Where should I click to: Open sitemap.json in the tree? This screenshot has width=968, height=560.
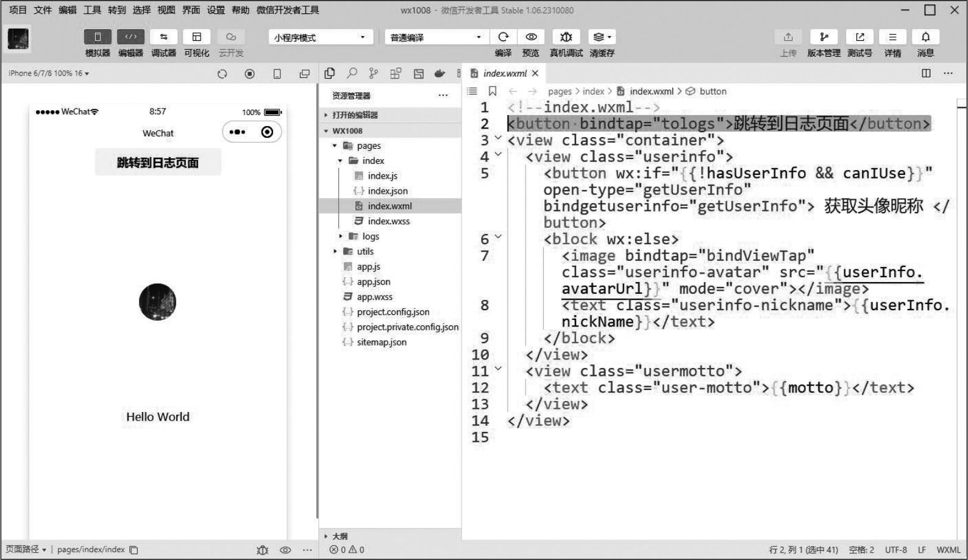[382, 342]
